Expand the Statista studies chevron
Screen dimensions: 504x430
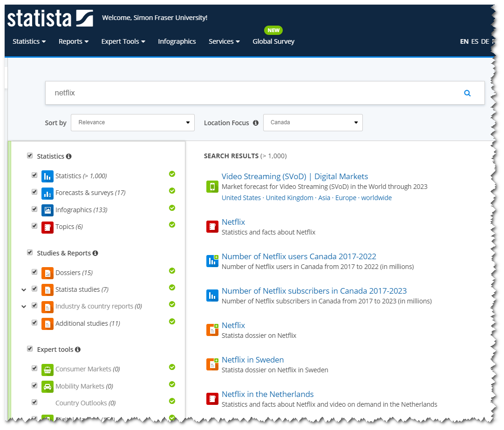(x=24, y=289)
